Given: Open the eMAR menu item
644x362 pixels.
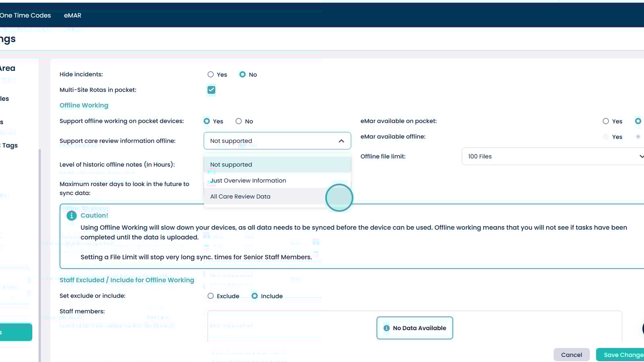Looking at the screenshot, I should (72, 15).
